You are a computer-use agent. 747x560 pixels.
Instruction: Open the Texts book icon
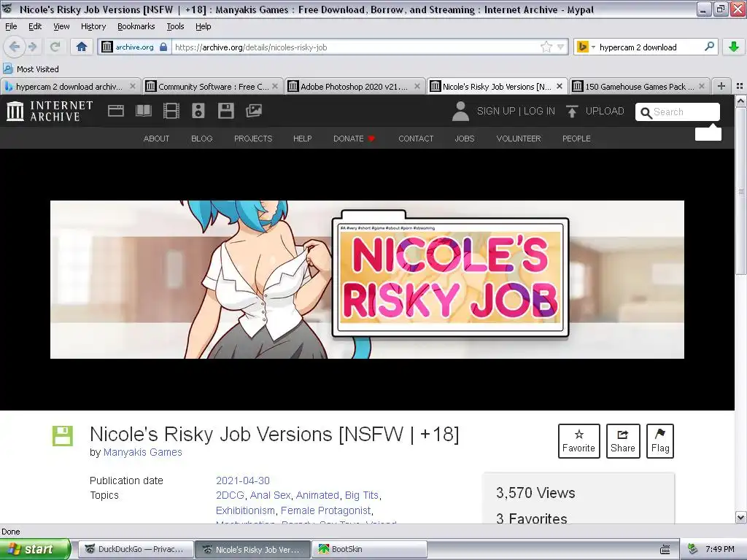(x=144, y=111)
